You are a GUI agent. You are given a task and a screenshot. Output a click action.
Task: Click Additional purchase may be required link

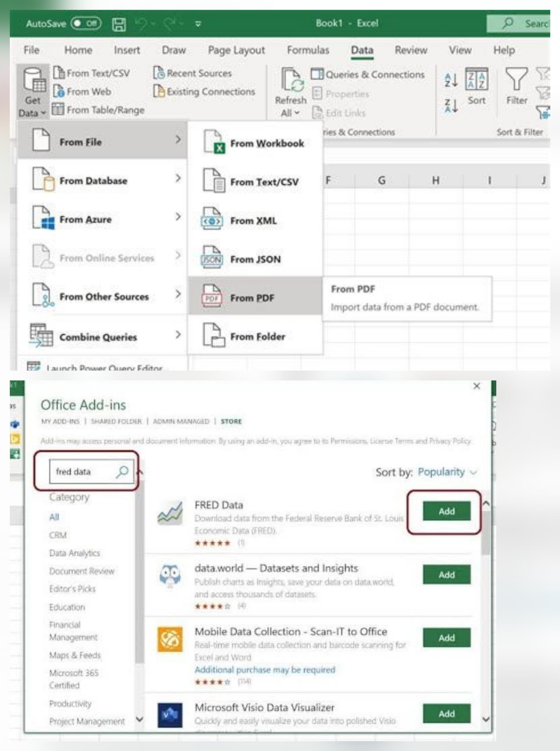(x=265, y=670)
